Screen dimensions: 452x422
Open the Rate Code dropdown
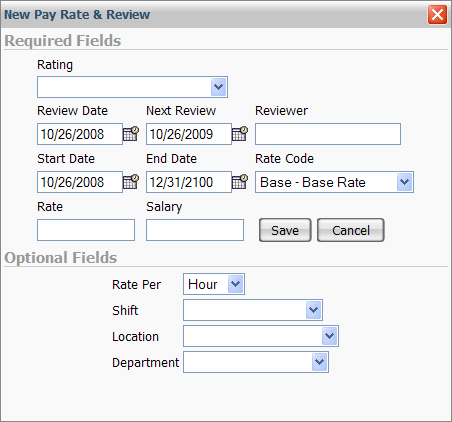click(334, 182)
